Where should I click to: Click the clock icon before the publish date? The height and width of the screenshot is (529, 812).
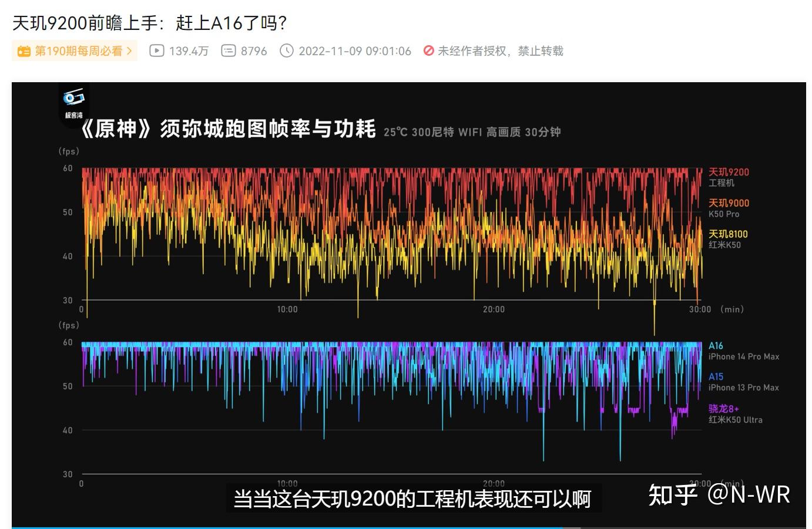tap(287, 51)
